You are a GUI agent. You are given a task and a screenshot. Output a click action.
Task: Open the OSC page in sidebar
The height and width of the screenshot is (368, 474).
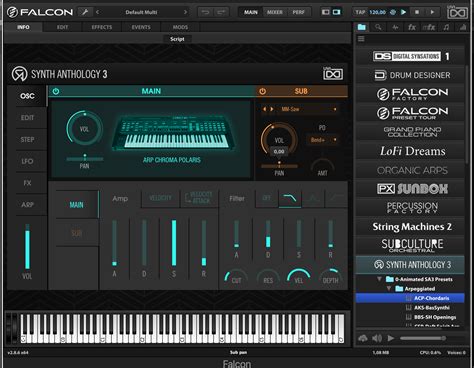click(x=27, y=96)
